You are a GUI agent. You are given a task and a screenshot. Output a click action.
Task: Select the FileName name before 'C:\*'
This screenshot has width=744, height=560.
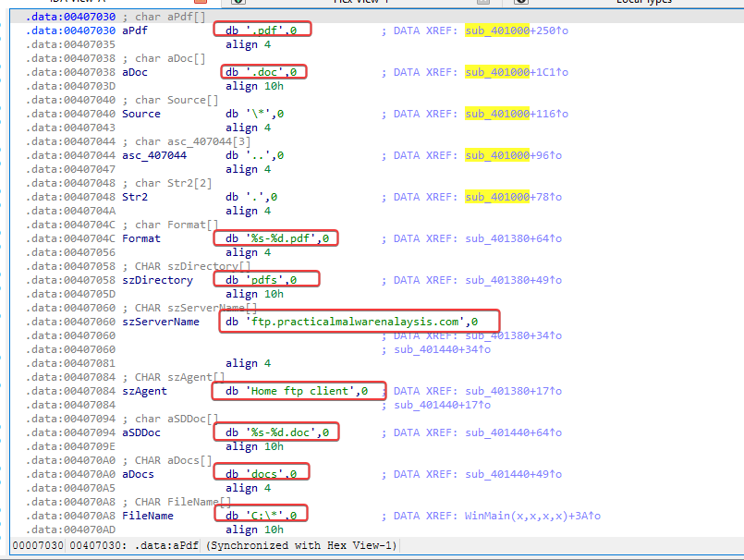pos(148,516)
